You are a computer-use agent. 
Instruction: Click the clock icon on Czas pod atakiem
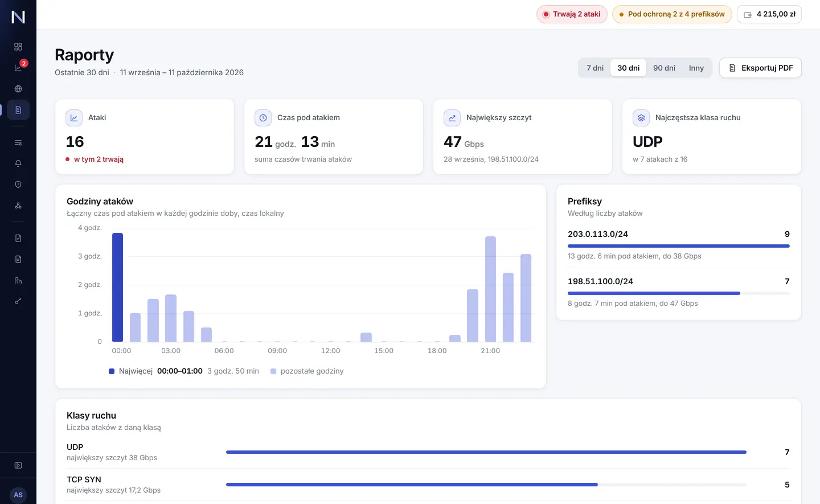(x=263, y=118)
